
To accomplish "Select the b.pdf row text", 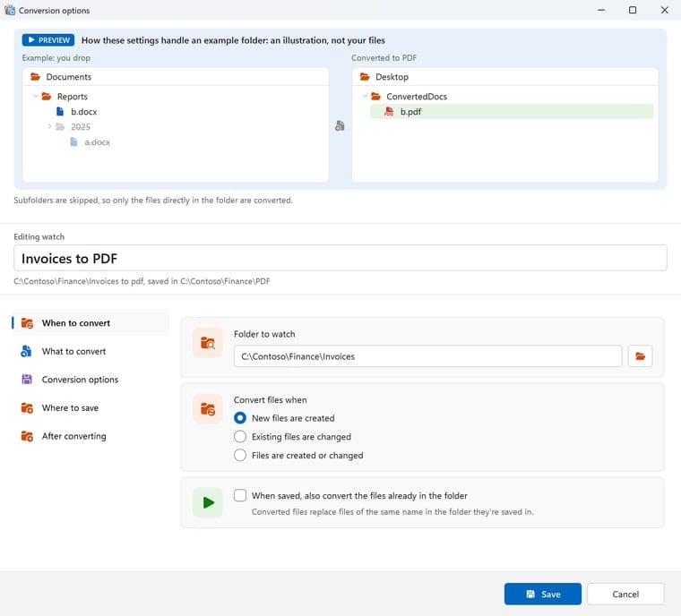I will (x=410, y=112).
